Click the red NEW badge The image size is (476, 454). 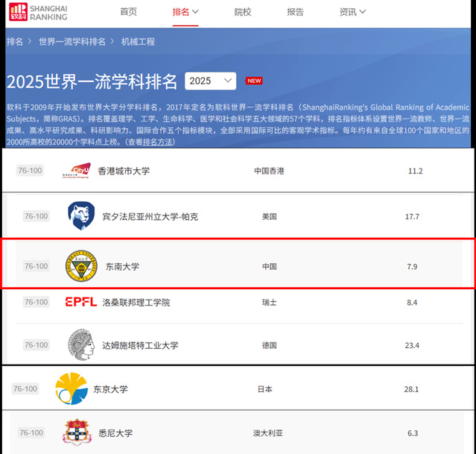pos(254,81)
